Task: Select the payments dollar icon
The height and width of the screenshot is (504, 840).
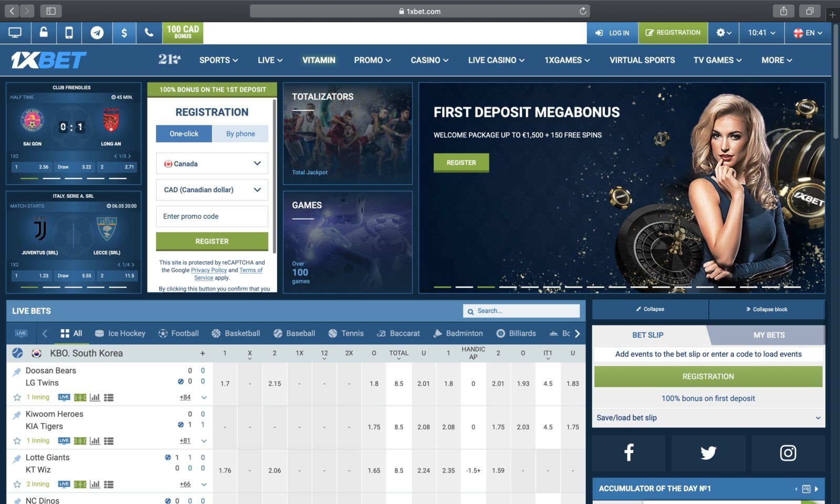Action: pos(124,33)
